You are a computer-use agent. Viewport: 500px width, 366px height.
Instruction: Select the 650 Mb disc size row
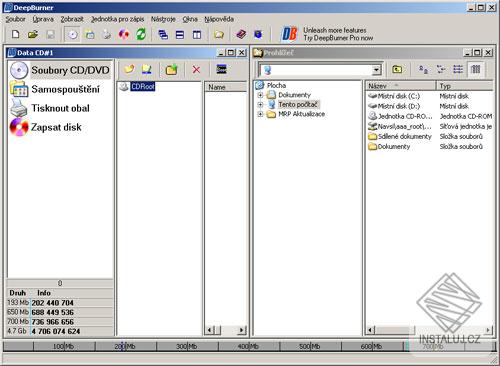click(60, 312)
